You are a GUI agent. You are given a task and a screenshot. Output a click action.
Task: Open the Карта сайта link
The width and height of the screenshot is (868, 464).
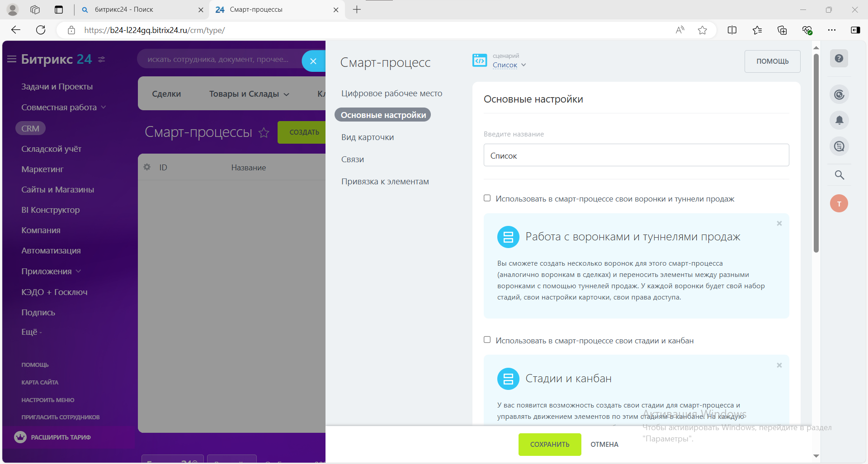coord(40,382)
